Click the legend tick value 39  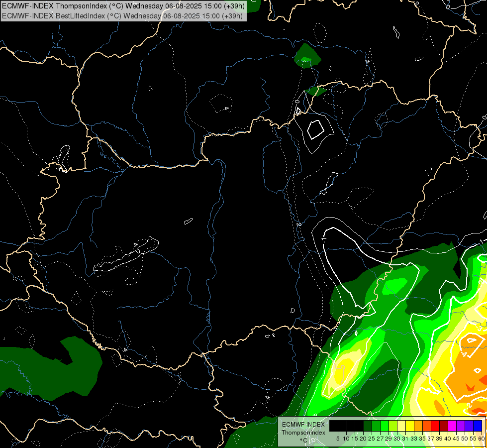pyautogui.click(x=439, y=439)
